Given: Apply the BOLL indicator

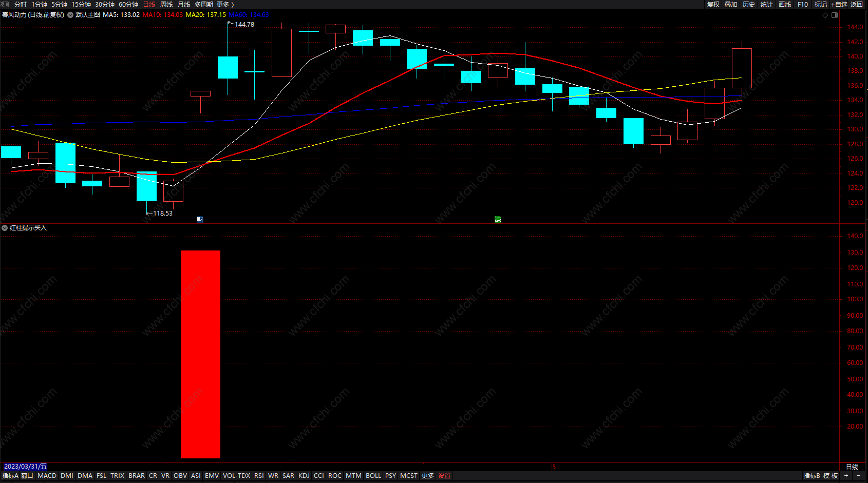Looking at the screenshot, I should pyautogui.click(x=373, y=476).
